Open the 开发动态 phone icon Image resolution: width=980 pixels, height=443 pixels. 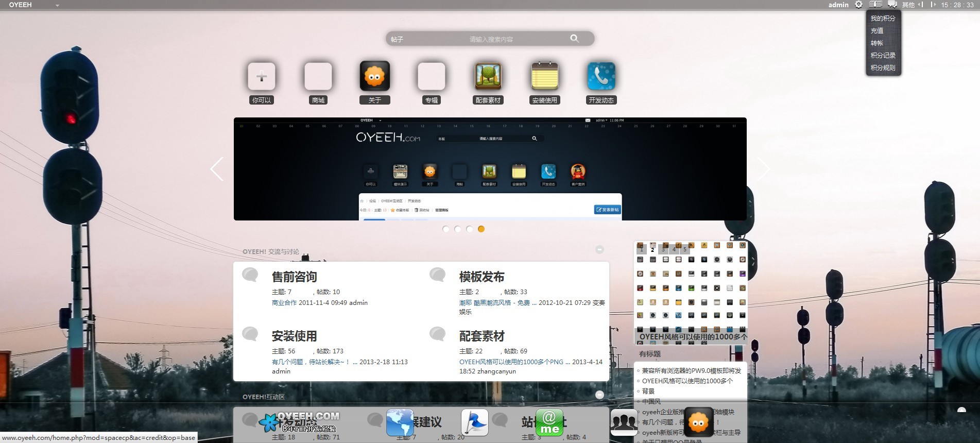tap(601, 76)
